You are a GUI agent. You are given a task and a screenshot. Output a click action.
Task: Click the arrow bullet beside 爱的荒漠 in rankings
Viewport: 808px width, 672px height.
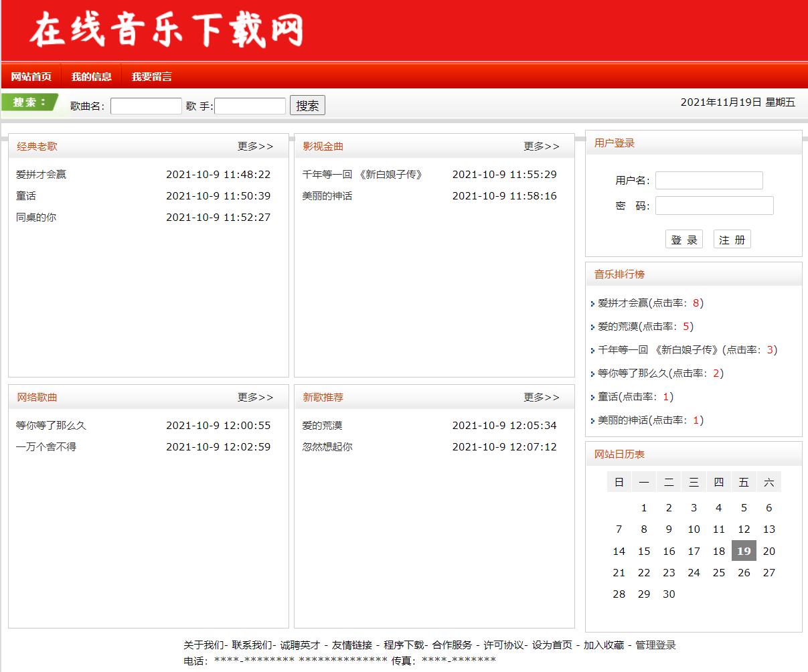pos(592,327)
